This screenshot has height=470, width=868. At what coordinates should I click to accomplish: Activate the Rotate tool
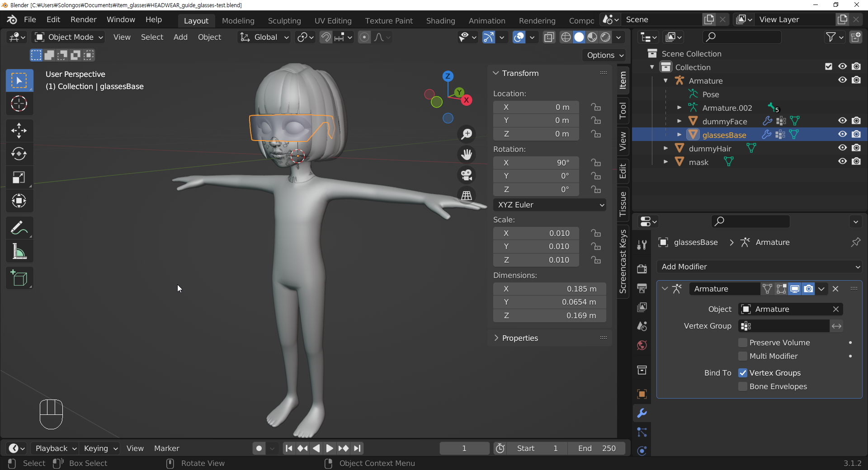(19, 154)
